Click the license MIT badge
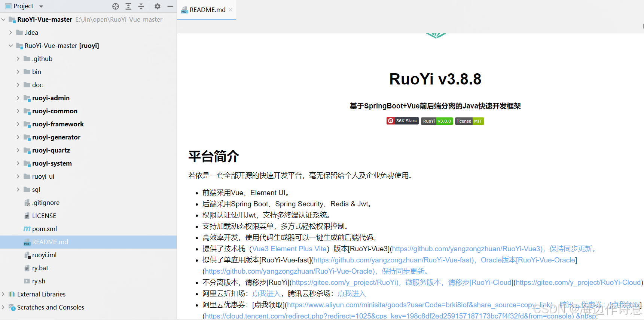Screen dimensions: 644x320 pos(470,121)
